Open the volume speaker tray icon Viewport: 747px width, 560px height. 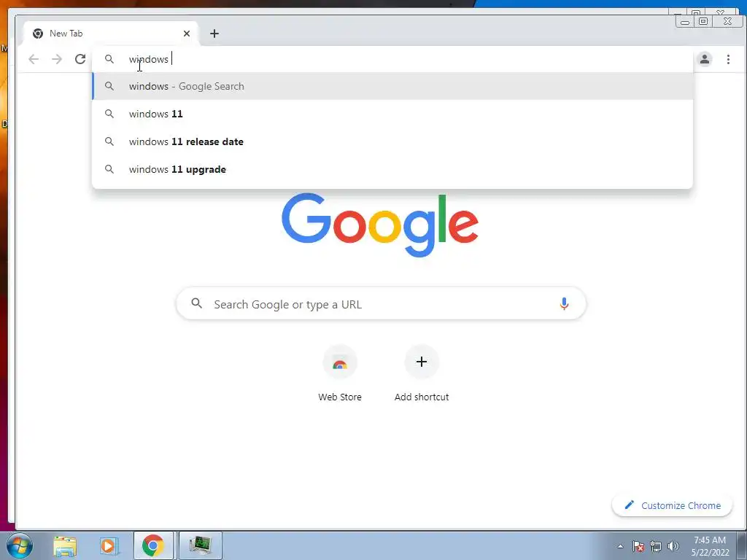pyautogui.click(x=673, y=546)
